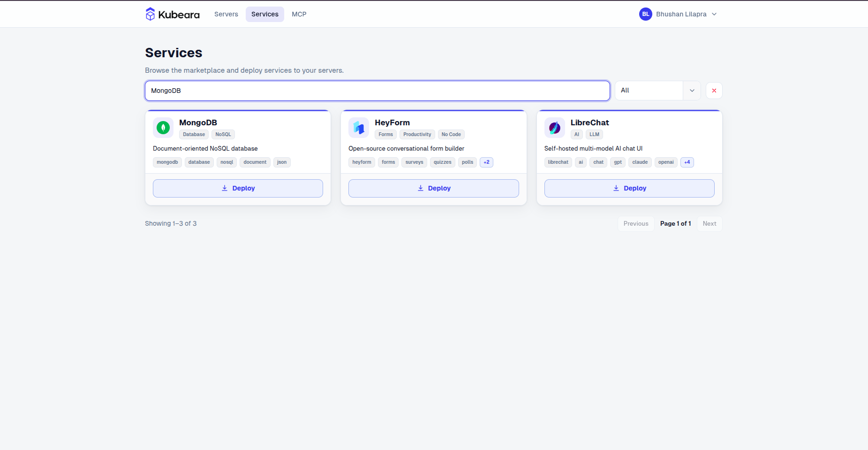The width and height of the screenshot is (868, 450).
Task: Open the Services tab
Action: coord(265,14)
